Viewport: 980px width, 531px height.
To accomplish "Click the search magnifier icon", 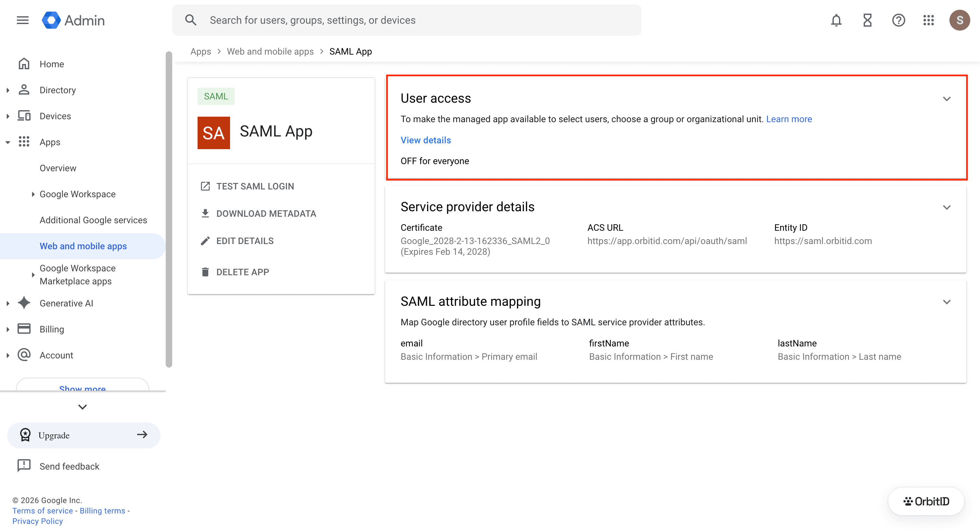I will [191, 20].
